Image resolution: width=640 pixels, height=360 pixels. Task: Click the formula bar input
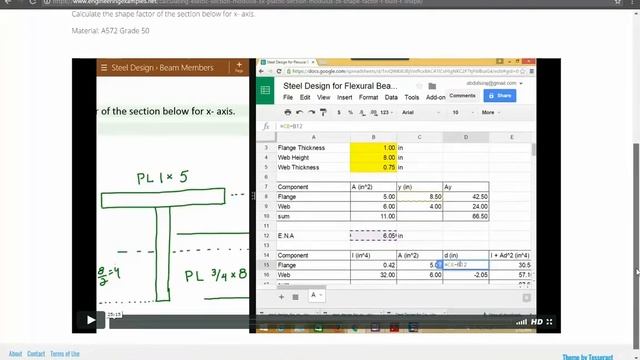[x=404, y=126]
